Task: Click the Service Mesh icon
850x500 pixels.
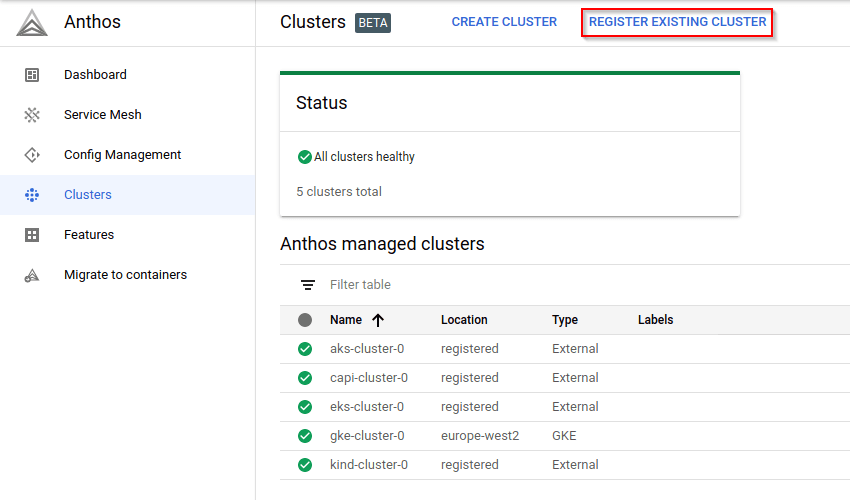Action: tap(32, 115)
